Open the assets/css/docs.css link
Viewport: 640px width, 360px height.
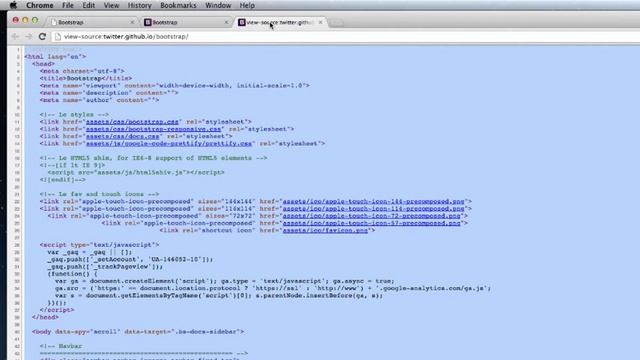(122, 136)
